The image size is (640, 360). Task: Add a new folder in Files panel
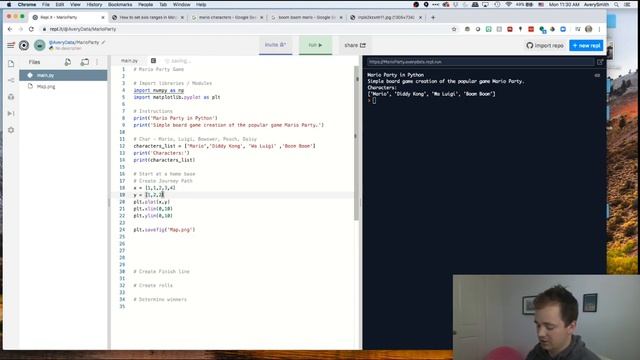(84, 62)
